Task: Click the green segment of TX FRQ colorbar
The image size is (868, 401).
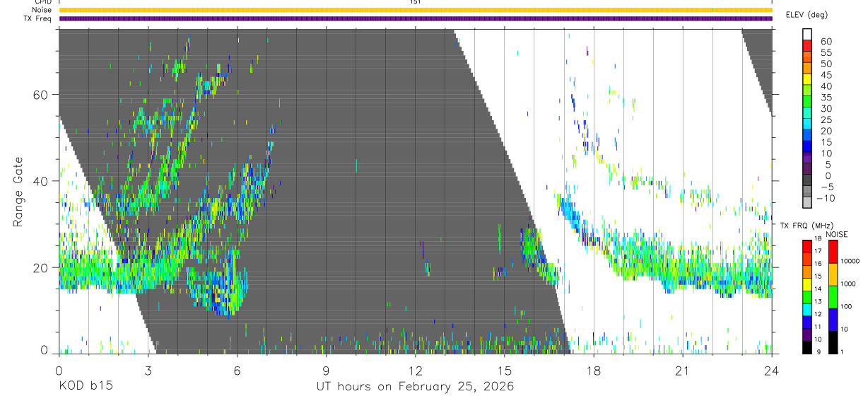Action: tap(807, 296)
